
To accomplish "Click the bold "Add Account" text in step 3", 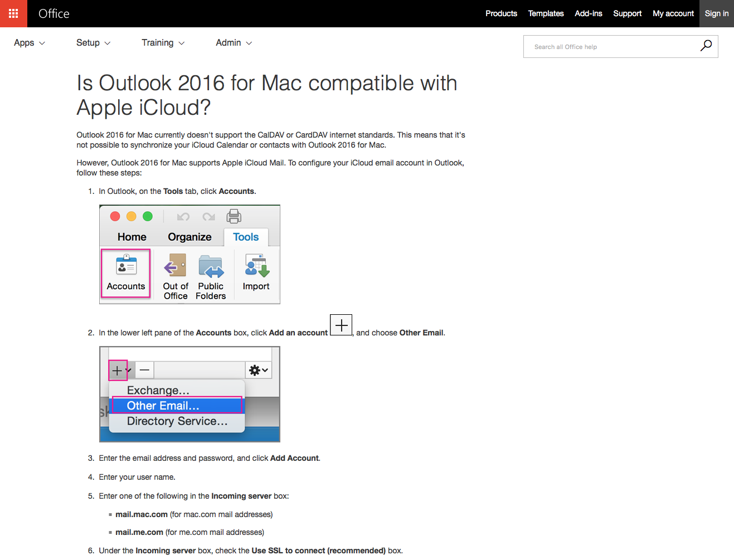I will [294, 458].
